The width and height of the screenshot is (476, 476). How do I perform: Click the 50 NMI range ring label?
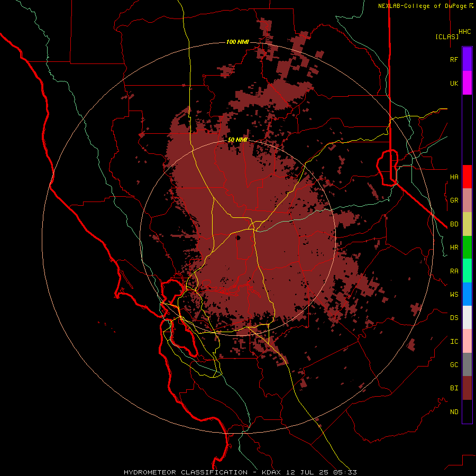237,140
